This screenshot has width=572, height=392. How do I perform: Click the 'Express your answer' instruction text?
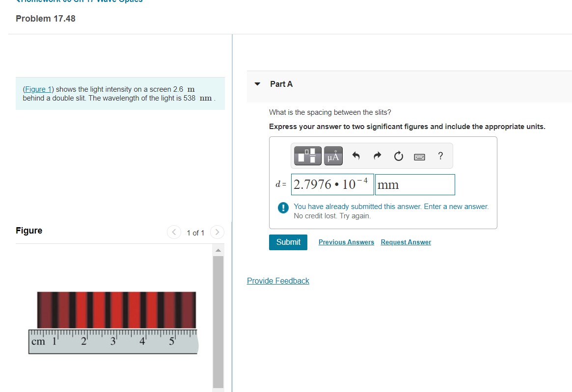coord(407,127)
